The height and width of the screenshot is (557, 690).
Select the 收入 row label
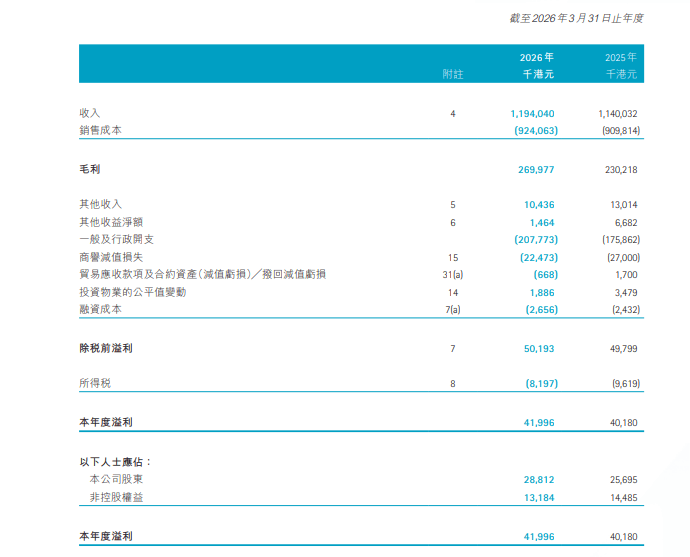click(90, 113)
